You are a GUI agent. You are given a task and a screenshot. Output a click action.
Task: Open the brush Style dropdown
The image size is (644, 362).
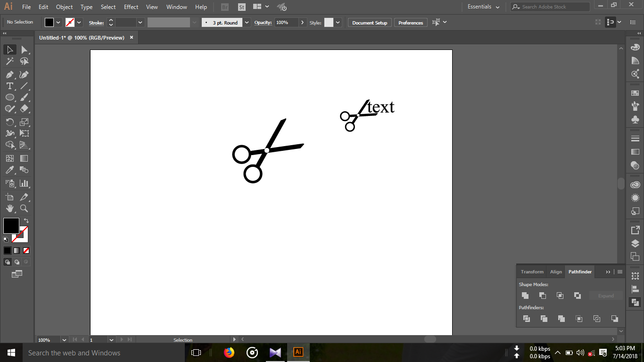(x=338, y=22)
